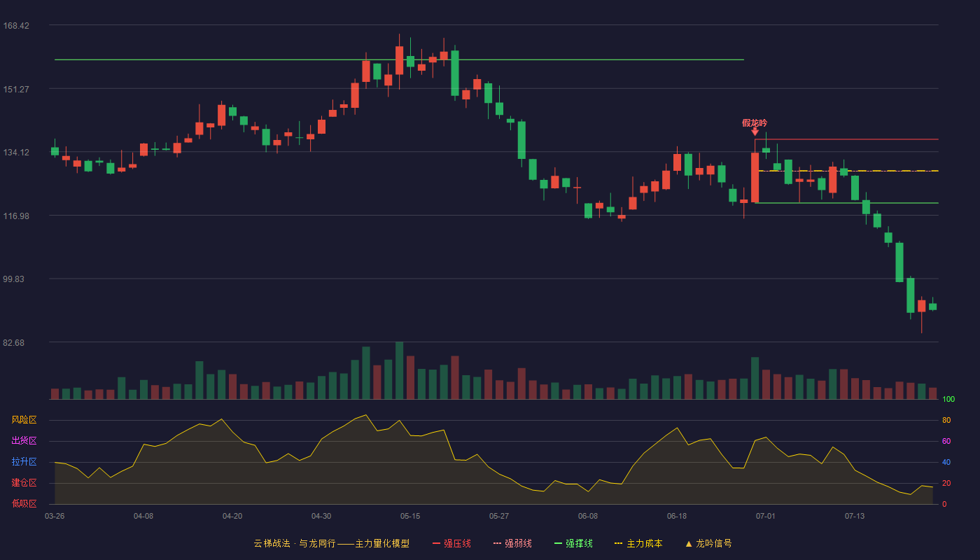This screenshot has height=560, width=980.
Task: Toggle the 强弱线 legend entry
Action: click(512, 543)
